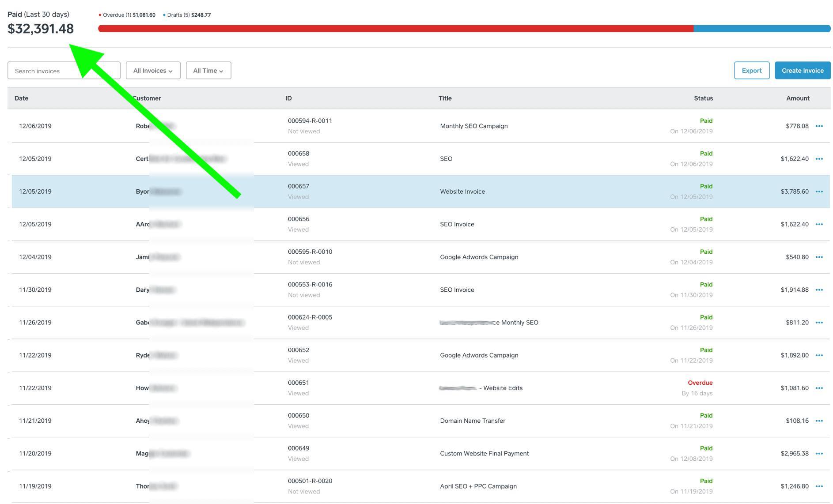Image resolution: width=833 pixels, height=504 pixels.
Task: Click ellipsis icon for invoice 000656
Action: point(819,224)
